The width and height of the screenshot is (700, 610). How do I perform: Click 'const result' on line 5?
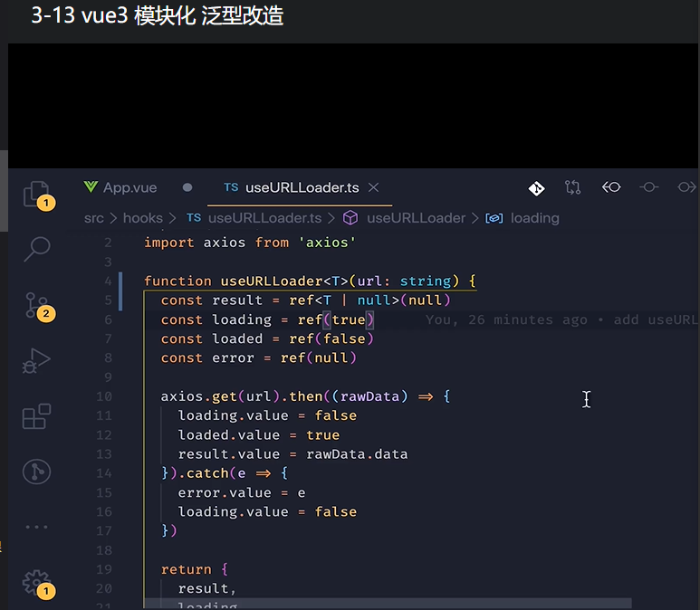(212, 300)
